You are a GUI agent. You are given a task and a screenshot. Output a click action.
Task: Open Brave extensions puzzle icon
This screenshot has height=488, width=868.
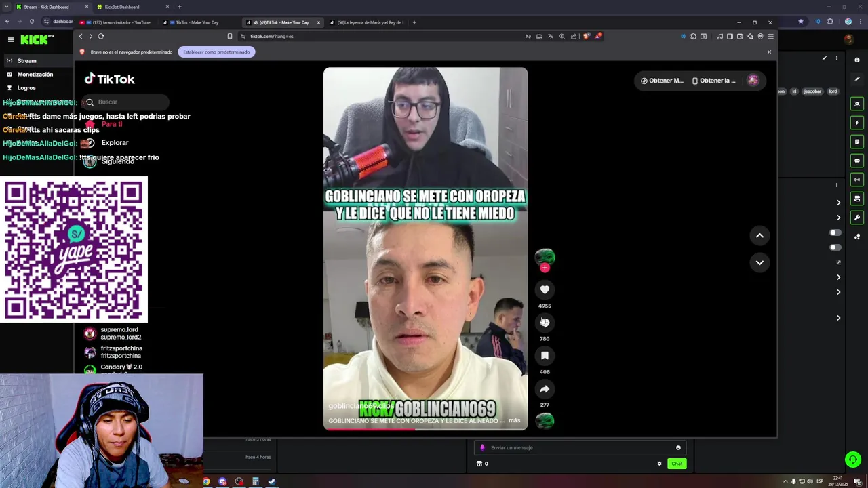(693, 36)
